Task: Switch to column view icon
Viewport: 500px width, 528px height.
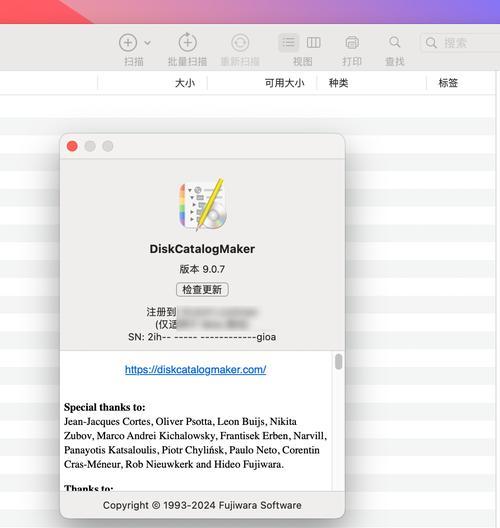Action: point(313,43)
